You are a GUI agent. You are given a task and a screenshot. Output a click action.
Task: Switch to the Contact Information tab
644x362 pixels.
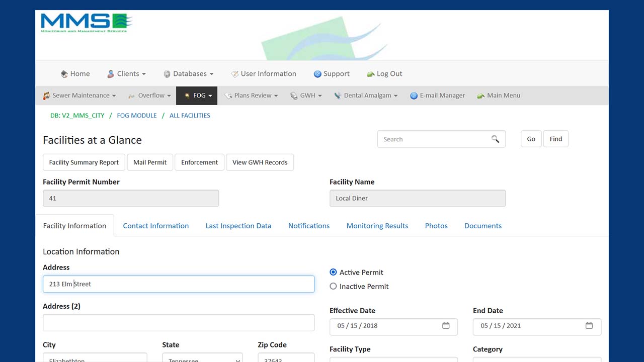tap(156, 226)
